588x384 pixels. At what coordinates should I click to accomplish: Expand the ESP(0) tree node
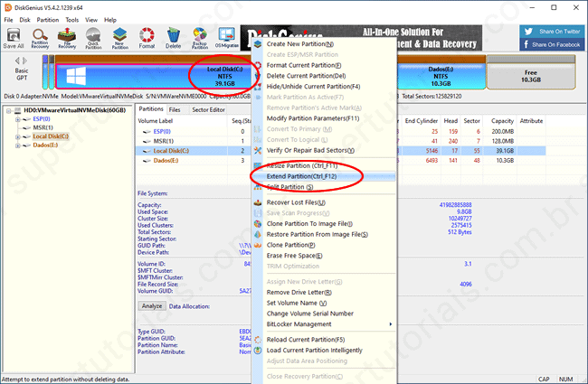(x=17, y=119)
